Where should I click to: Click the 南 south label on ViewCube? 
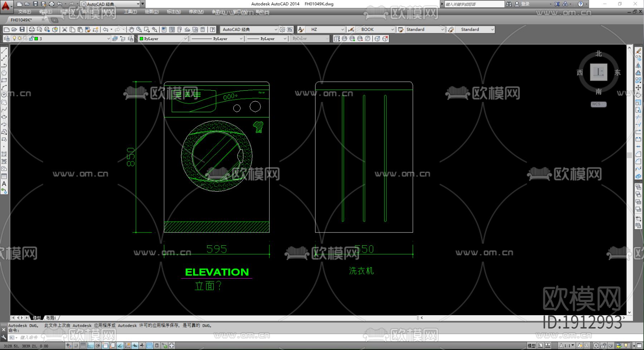point(599,92)
